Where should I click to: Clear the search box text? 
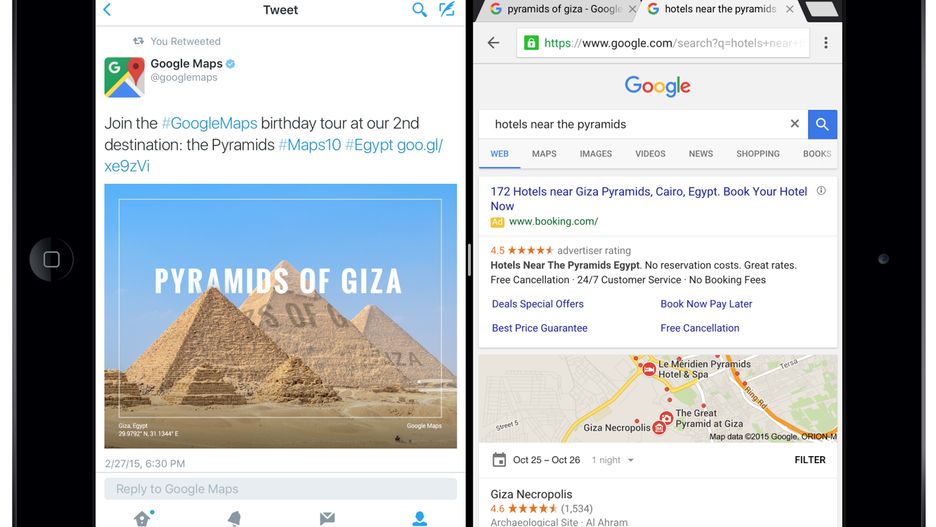(795, 124)
